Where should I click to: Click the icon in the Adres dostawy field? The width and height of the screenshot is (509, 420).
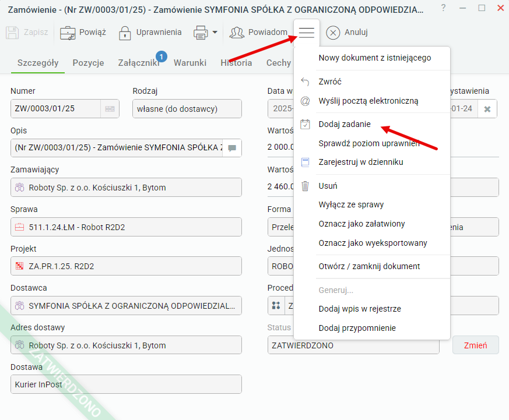click(x=19, y=345)
